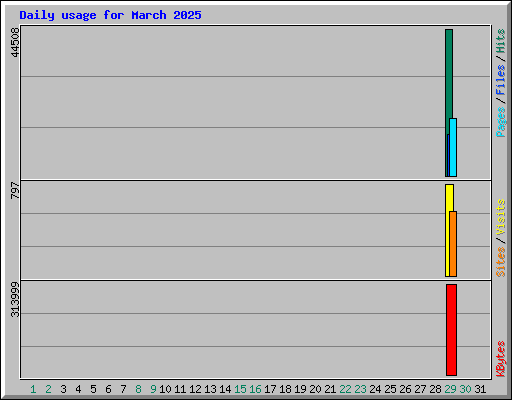This screenshot has height=400, width=512.
Task: Click the cyan Pages bar for day 29
Action: tap(453, 147)
